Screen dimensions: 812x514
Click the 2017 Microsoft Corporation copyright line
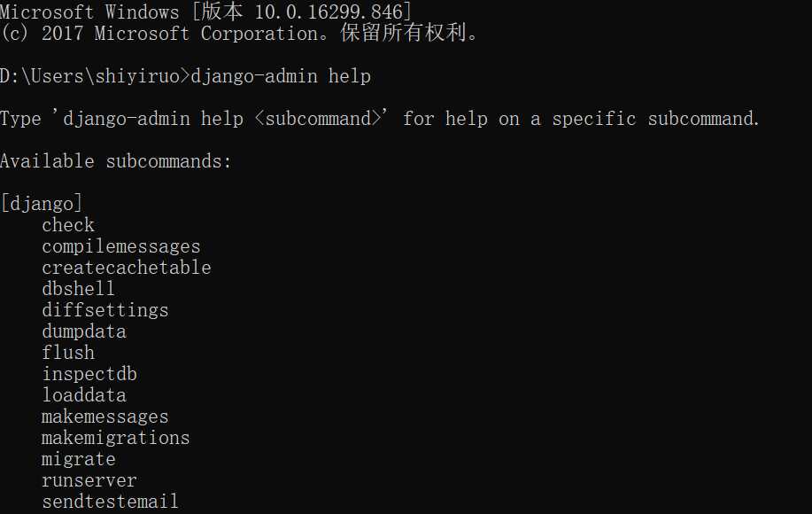coord(239,34)
